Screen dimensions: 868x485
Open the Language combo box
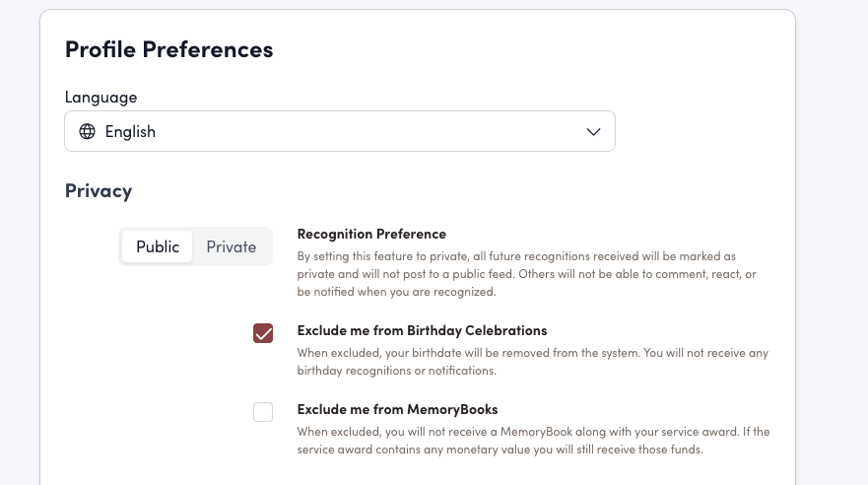pyautogui.click(x=340, y=131)
